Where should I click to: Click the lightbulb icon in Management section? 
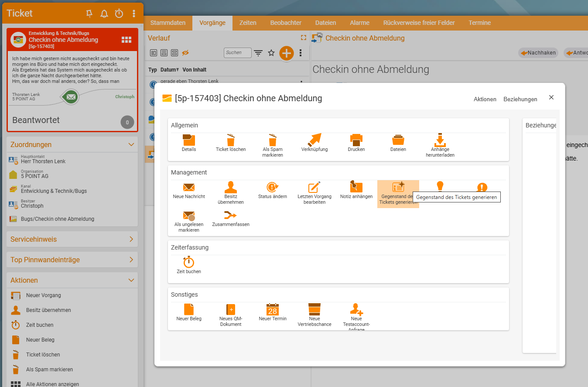click(x=440, y=186)
